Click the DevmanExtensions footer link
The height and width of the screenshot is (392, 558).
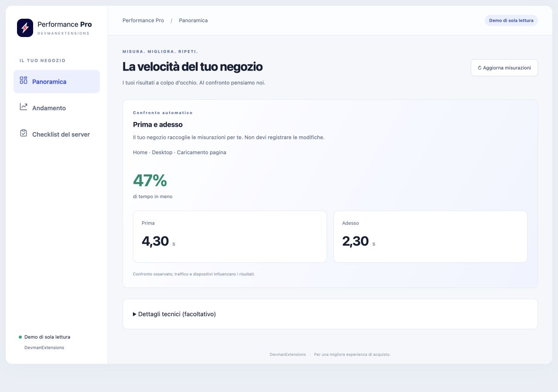pos(288,355)
